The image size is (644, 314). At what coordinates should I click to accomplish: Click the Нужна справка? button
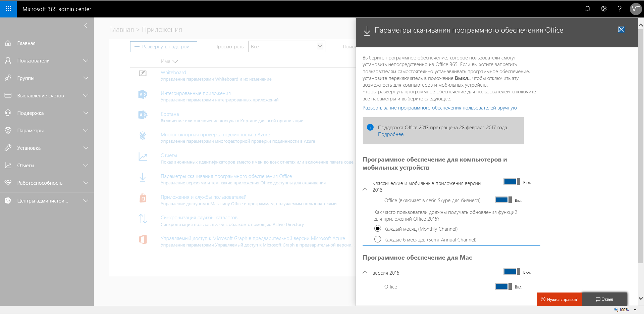click(559, 299)
